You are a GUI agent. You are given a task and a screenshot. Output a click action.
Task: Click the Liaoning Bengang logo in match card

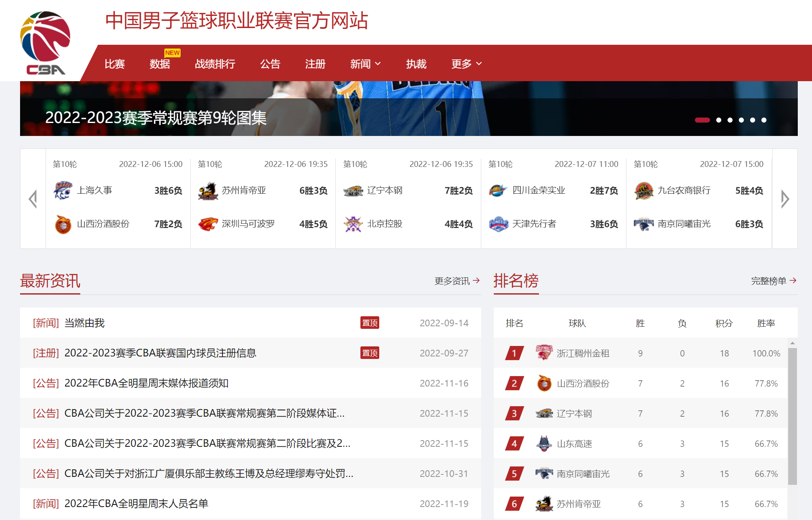point(353,191)
